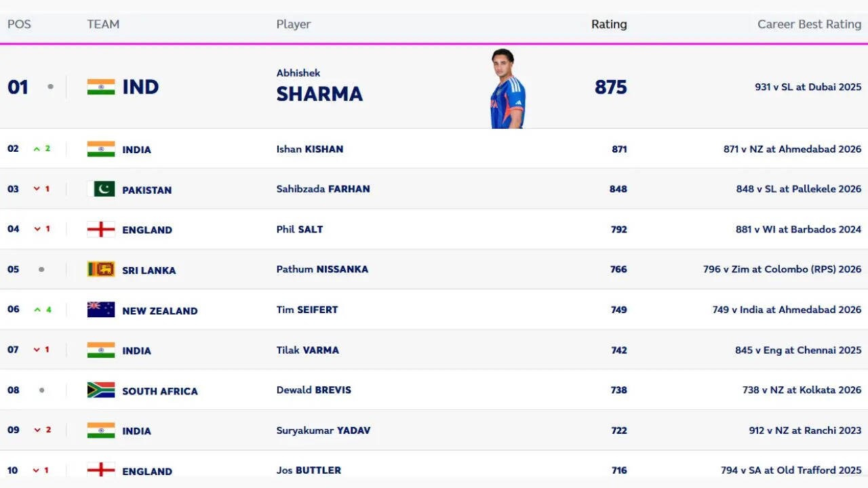Click red down arrow in Suryakumar Yadav row
Screen dimensions: 868x488
(x=37, y=430)
